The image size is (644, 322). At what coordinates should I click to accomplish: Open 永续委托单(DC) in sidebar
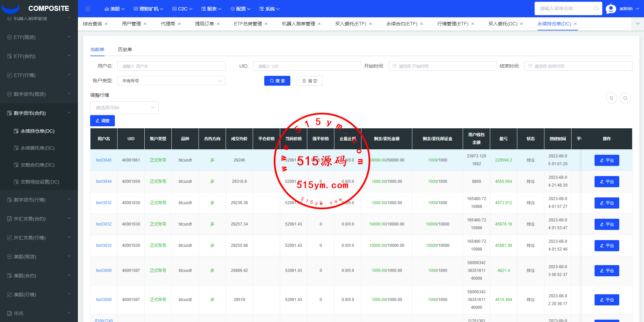click(37, 148)
